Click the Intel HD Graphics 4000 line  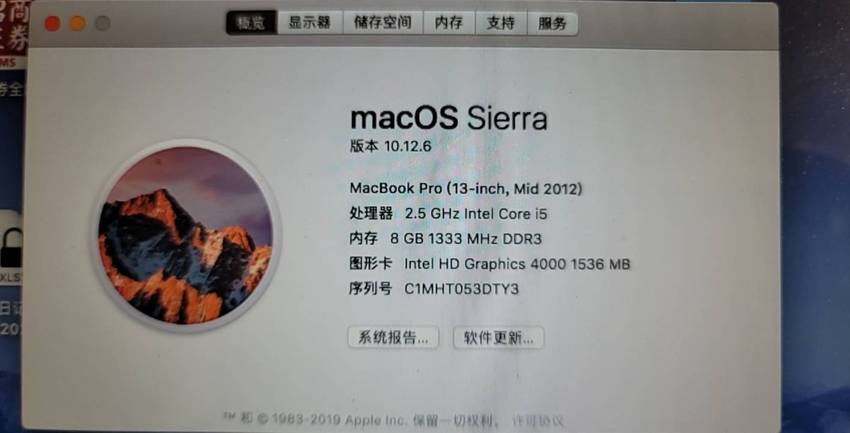[x=517, y=264]
